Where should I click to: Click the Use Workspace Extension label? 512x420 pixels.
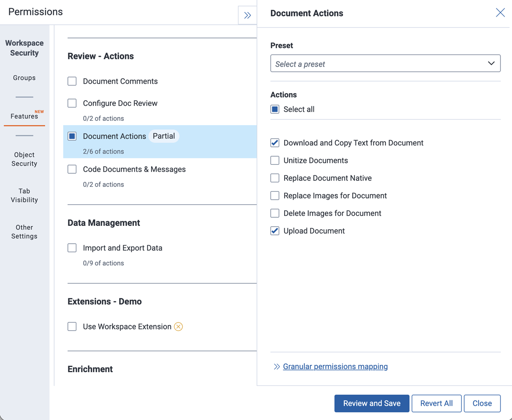point(127,327)
